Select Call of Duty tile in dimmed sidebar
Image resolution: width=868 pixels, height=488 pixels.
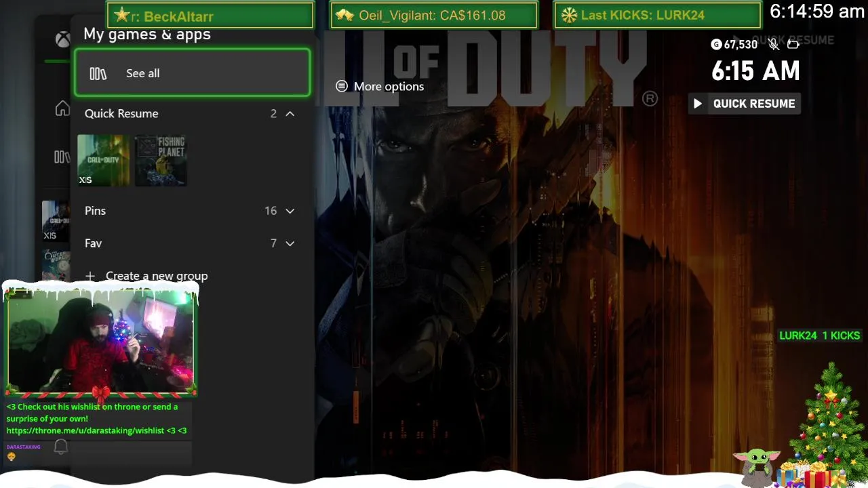point(56,221)
